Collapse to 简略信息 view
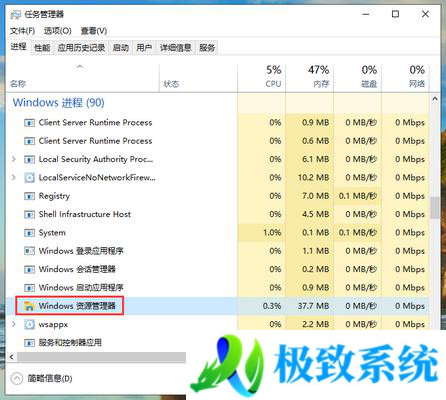 pyautogui.click(x=41, y=378)
